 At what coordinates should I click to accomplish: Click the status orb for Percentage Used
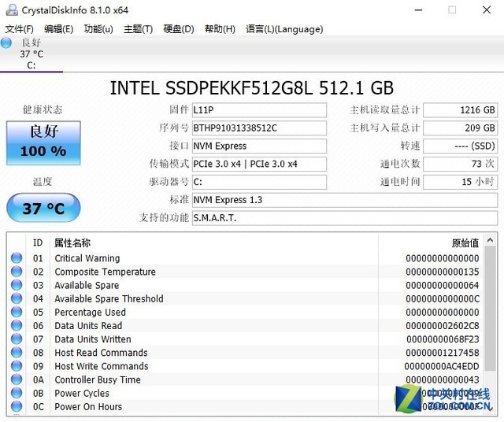[17, 312]
